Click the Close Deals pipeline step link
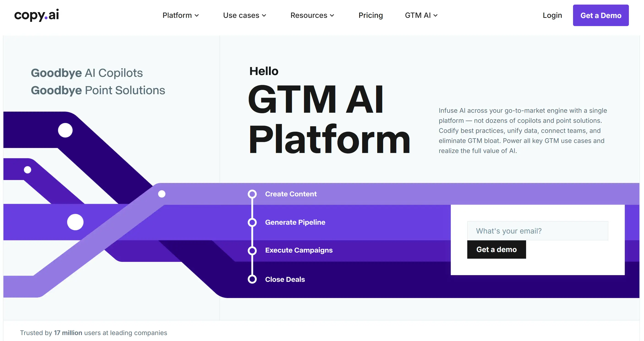644x341 pixels. [x=285, y=279]
